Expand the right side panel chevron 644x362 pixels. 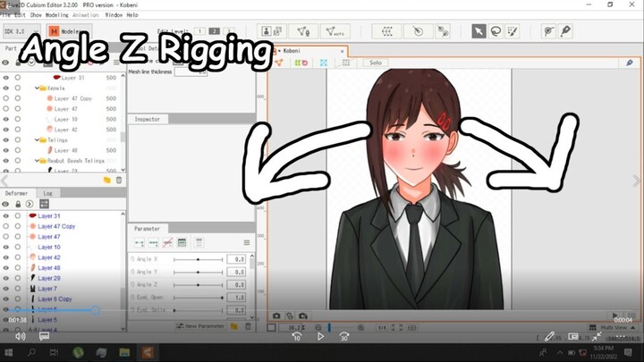(636, 181)
